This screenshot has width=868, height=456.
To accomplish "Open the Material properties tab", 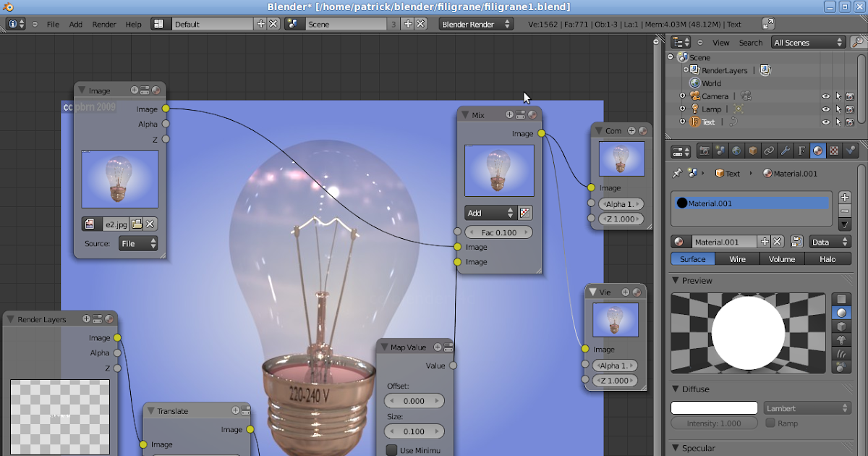I will click(x=818, y=151).
